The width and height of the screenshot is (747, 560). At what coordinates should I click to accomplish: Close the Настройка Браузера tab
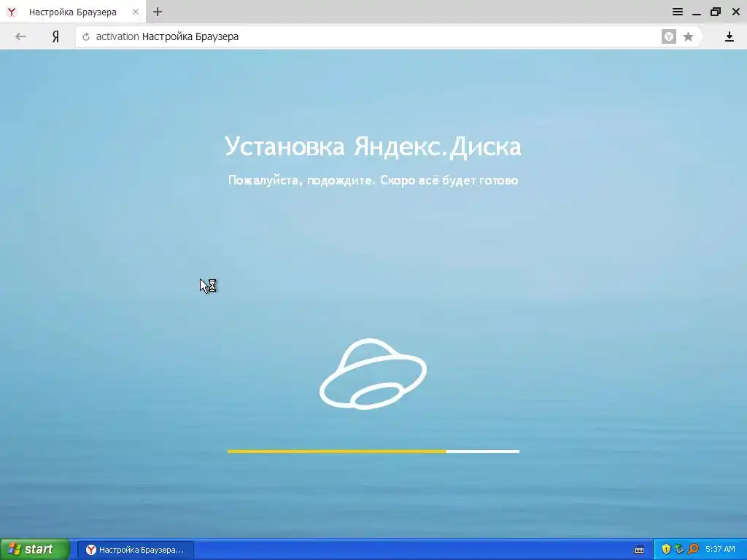point(135,12)
